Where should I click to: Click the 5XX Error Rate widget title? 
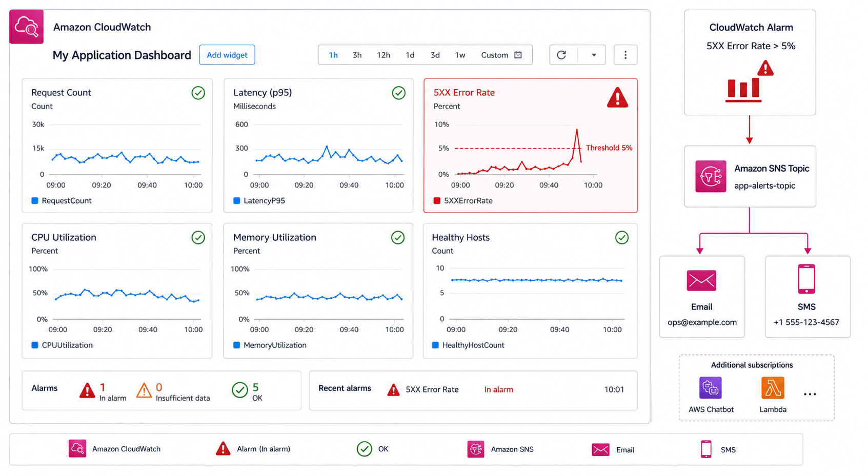pyautogui.click(x=464, y=92)
